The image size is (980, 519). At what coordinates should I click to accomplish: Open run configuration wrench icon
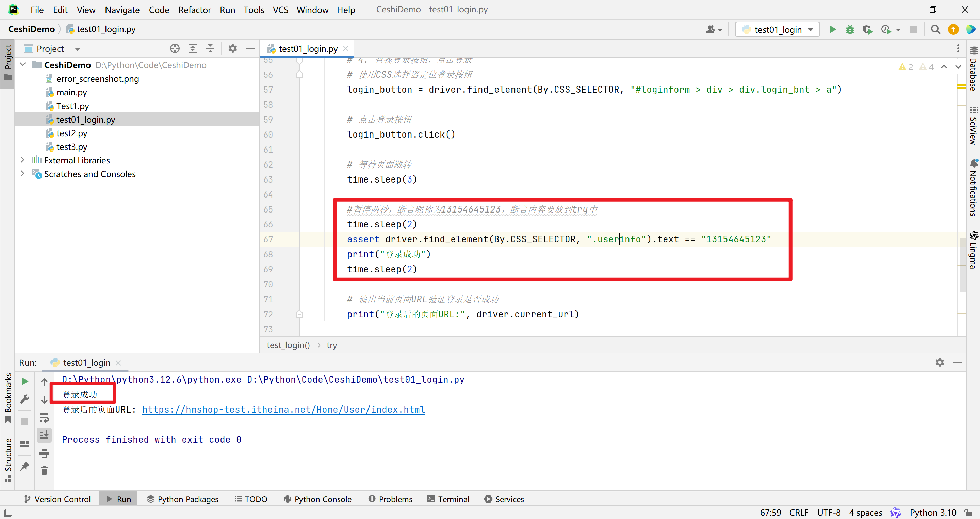pos(25,399)
